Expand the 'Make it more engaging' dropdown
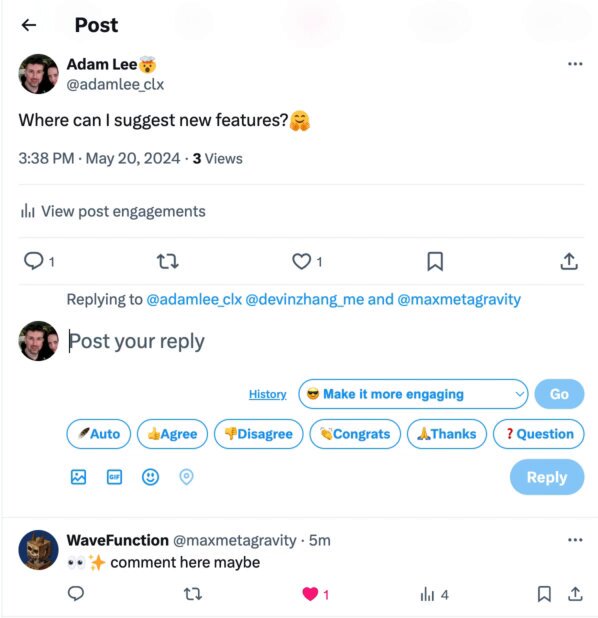The image size is (598, 618). pyautogui.click(x=413, y=394)
